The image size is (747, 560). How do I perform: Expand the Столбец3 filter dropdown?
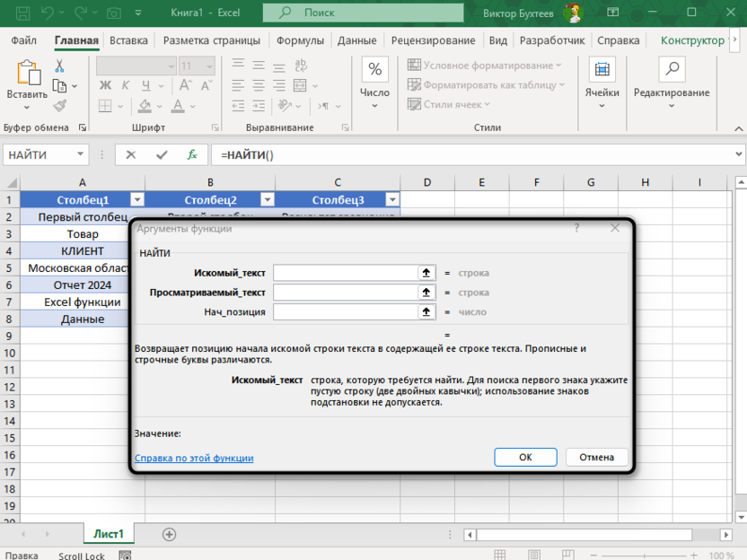click(x=391, y=200)
